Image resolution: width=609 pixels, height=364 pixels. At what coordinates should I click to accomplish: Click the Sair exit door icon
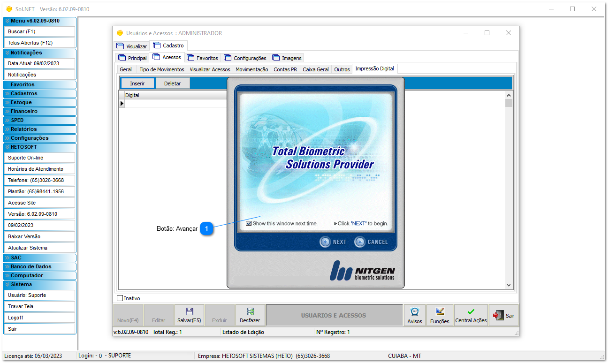click(x=498, y=315)
